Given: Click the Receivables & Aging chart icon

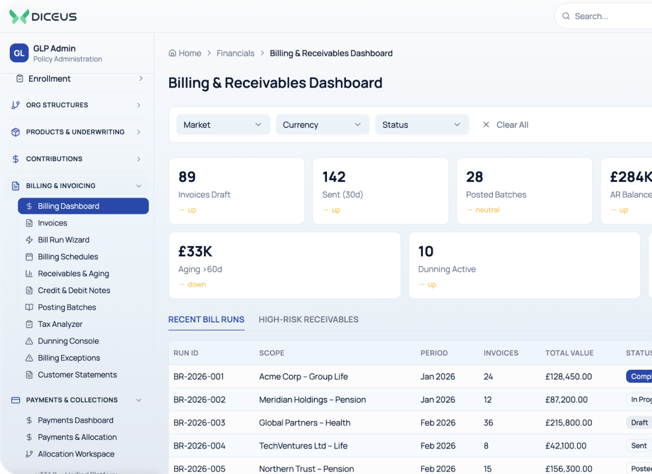Looking at the screenshot, I should (x=29, y=274).
